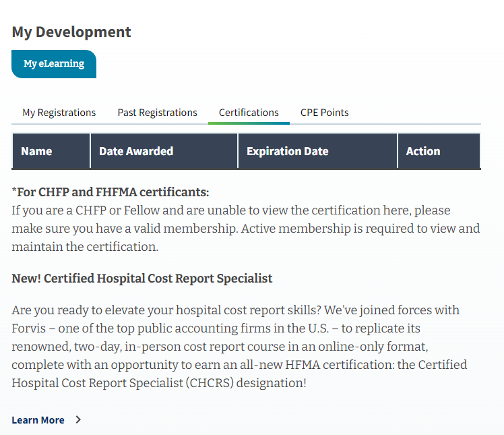Image resolution: width=504 pixels, height=435 pixels.
Task: Sort by the Name column header
Action: coord(36,151)
